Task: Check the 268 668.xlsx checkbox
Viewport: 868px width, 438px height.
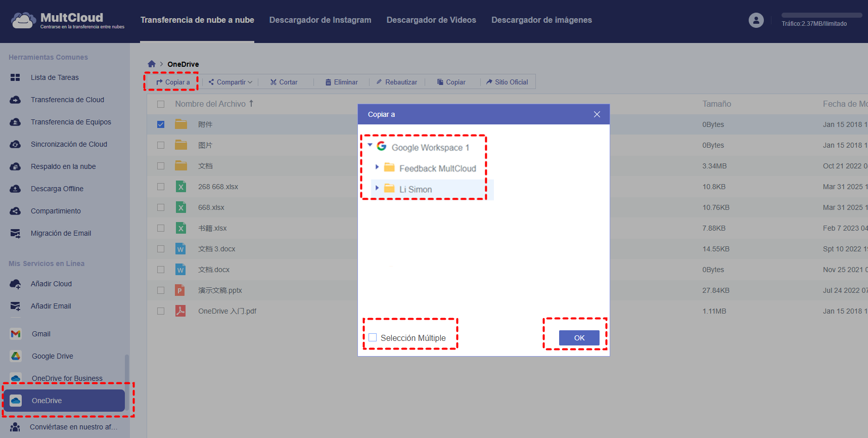Action: (x=161, y=187)
